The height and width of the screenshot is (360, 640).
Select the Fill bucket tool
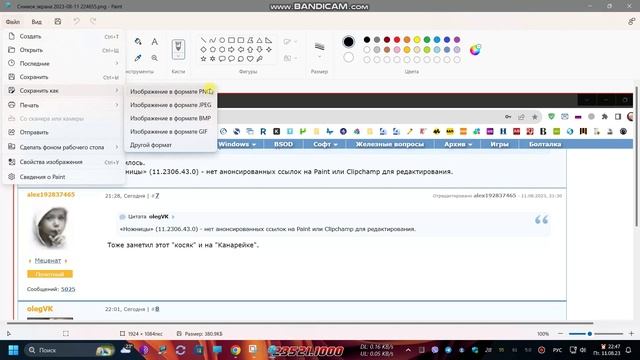pyautogui.click(x=138, y=42)
